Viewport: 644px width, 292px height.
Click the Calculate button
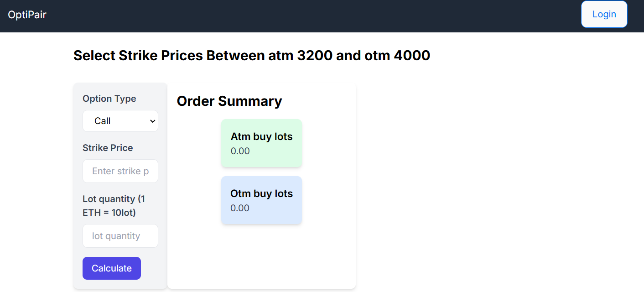(x=112, y=268)
